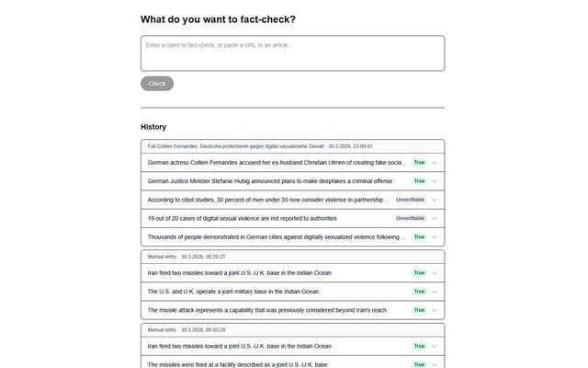Expand the Thousands of people demonstrated chevron

(x=435, y=237)
